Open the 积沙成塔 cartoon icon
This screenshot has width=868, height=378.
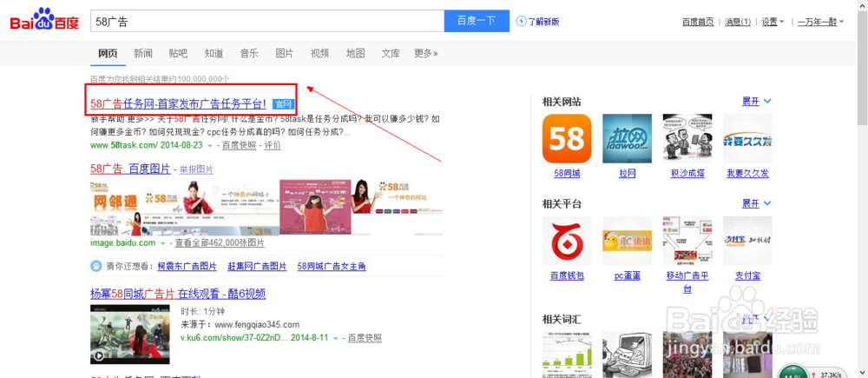point(687,138)
